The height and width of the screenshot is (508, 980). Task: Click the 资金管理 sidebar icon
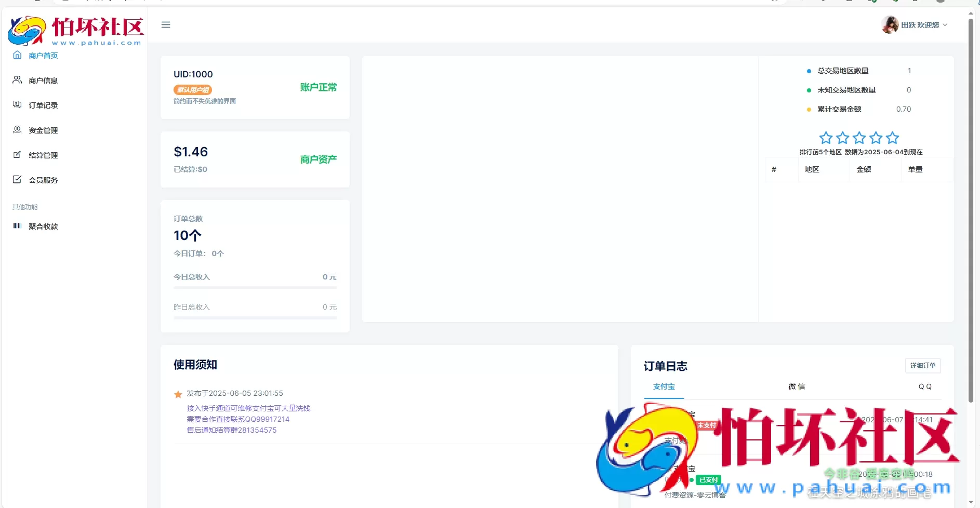[17, 130]
